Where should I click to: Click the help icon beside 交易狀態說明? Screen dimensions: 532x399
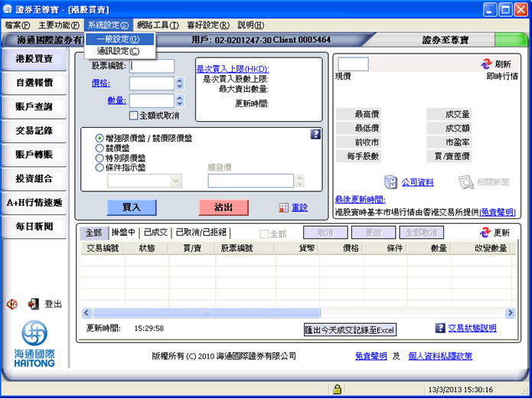coord(439,328)
